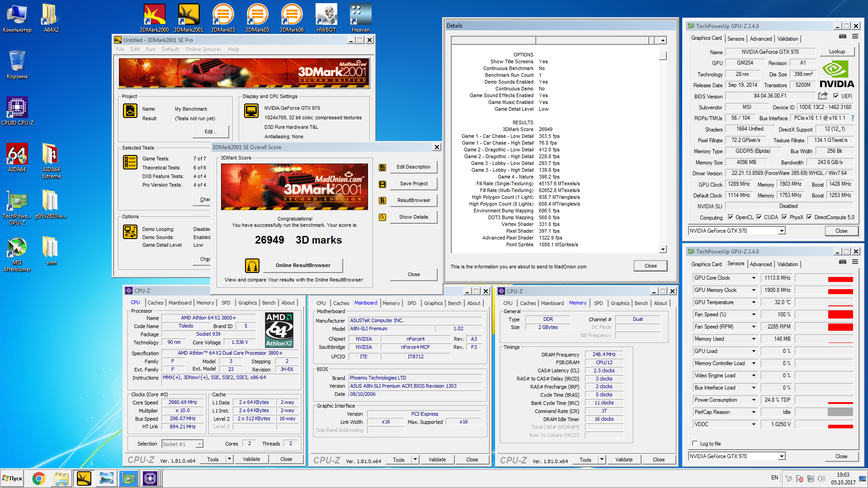Open the CPU-Z taskbar button
Viewport: 868px width, 488px height.
coord(150,479)
